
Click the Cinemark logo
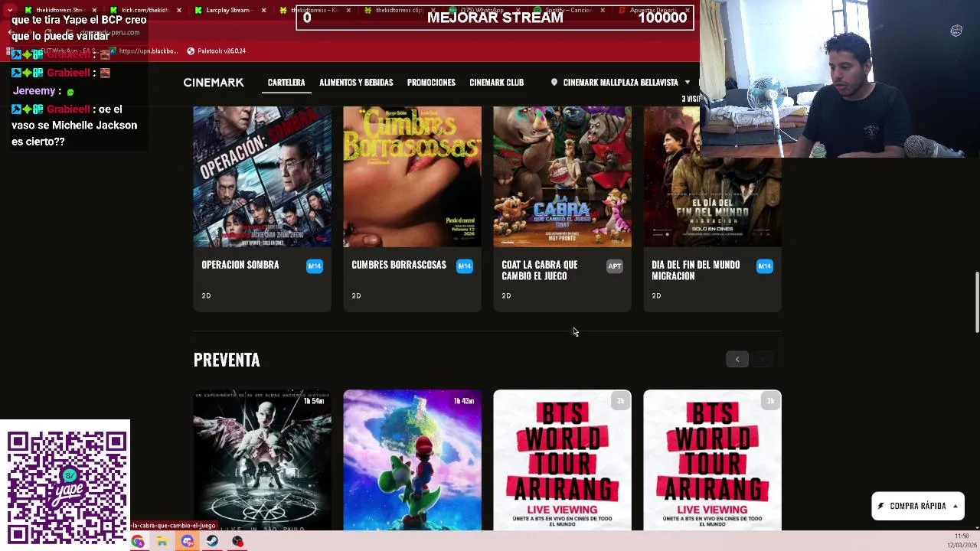214,83
